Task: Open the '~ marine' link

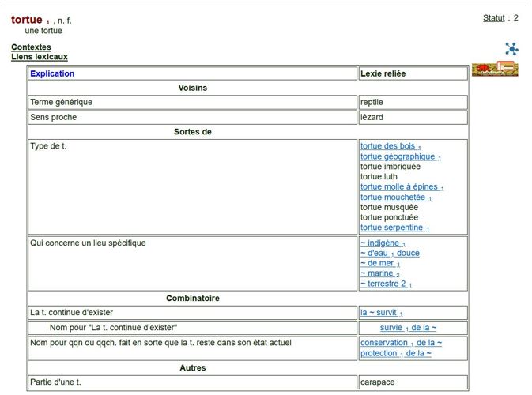Action: (x=379, y=273)
